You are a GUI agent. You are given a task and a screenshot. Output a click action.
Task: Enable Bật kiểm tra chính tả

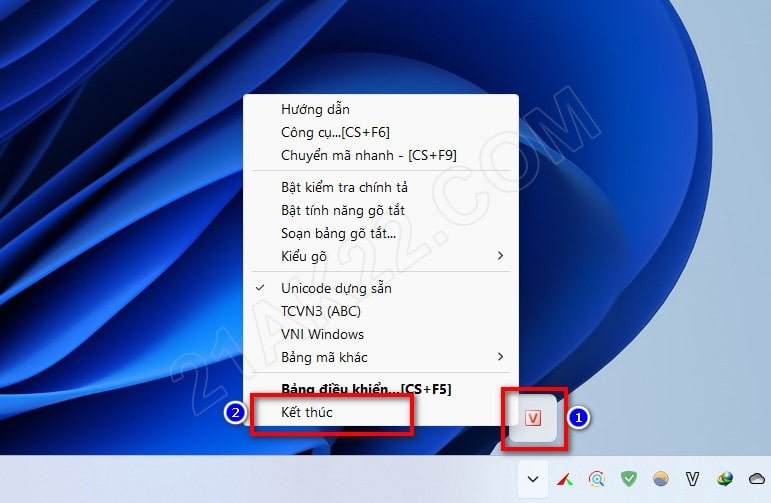(x=381, y=187)
